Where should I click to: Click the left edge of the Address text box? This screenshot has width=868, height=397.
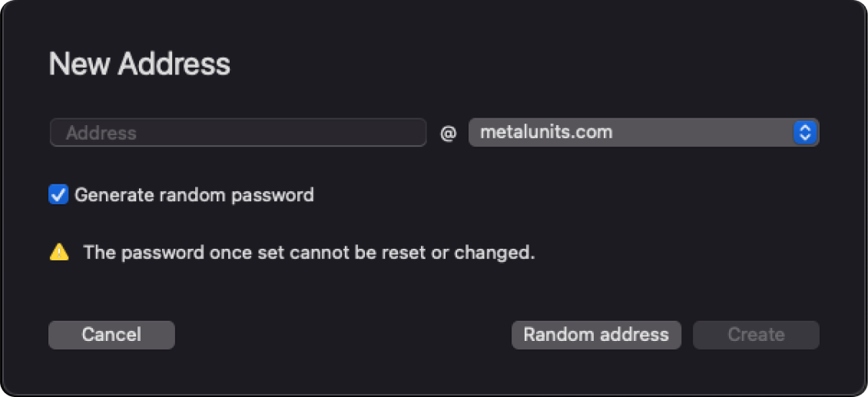click(x=55, y=133)
